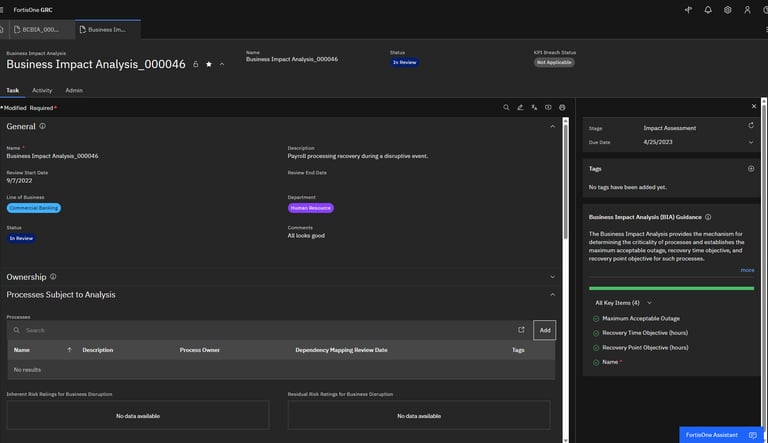Click the edit pencil icon in the toolbar
The height and width of the screenshot is (443, 768).
pos(520,107)
